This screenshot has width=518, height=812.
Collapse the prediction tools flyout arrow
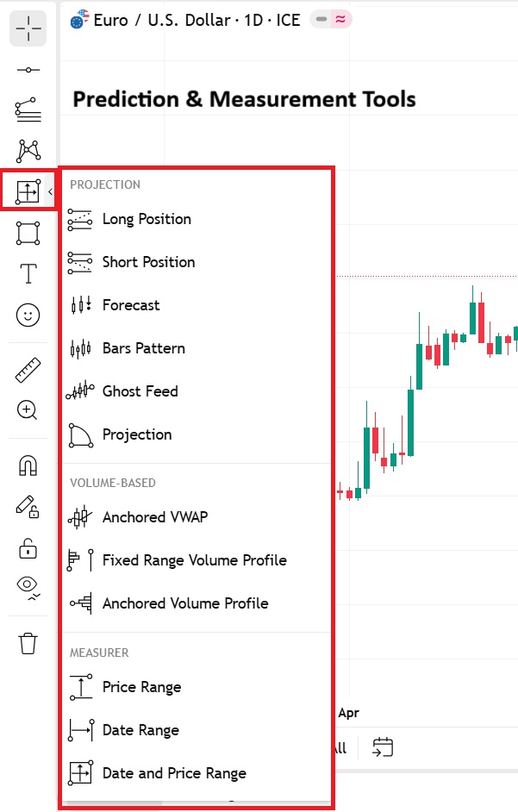[50, 191]
